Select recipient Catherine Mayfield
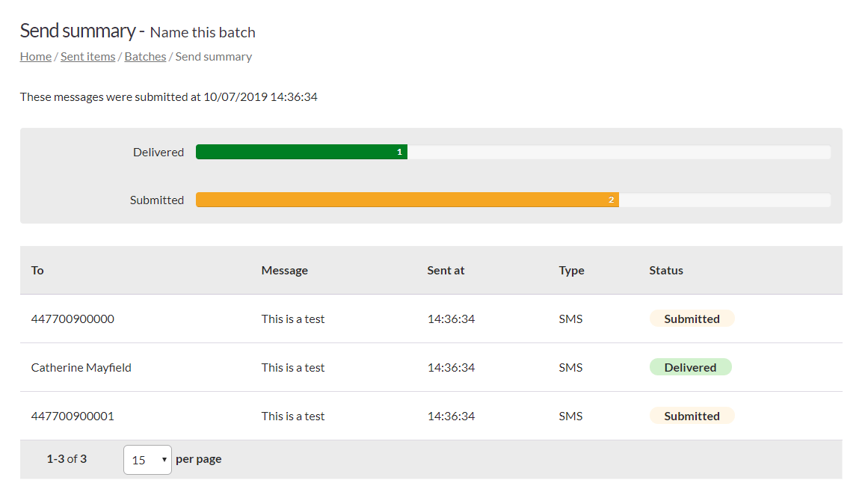This screenshot has height=495, width=868. 81,366
